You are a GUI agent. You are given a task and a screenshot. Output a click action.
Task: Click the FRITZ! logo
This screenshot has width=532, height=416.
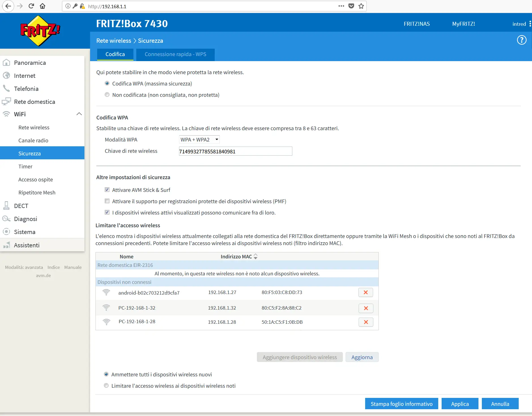[40, 31]
